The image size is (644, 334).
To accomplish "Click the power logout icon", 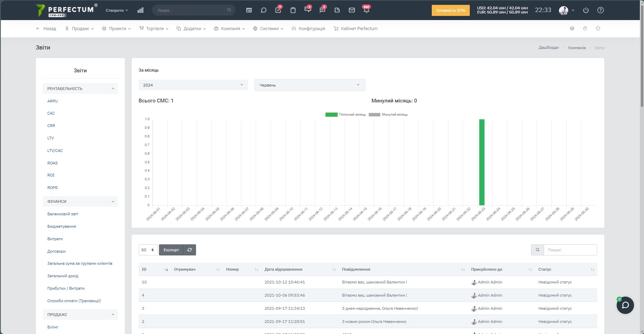I will (586, 10).
